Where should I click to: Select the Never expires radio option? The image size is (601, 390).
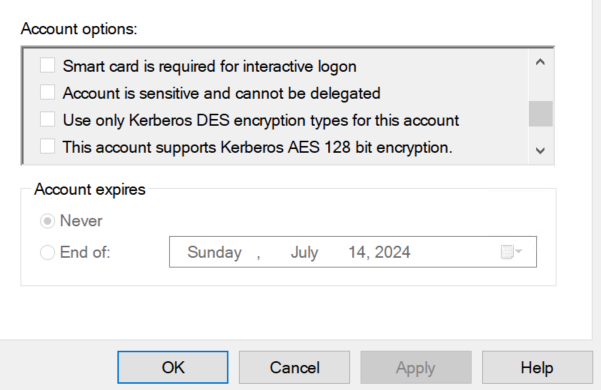48,221
